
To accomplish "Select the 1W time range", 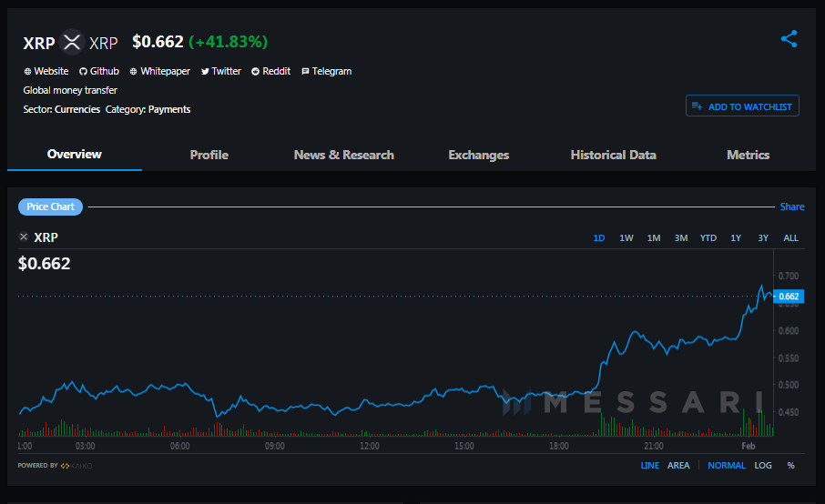I will 626,238.
